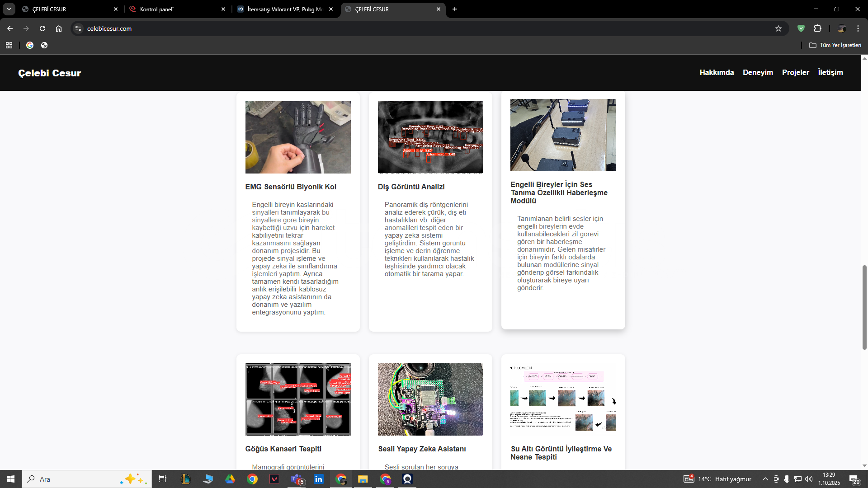Open LinkedIn from the taskbar
This screenshot has width=868, height=488.
319,479
